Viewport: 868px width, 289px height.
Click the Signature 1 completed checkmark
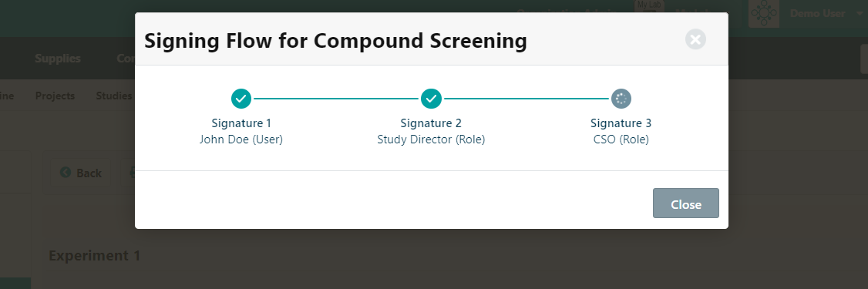[x=241, y=99]
